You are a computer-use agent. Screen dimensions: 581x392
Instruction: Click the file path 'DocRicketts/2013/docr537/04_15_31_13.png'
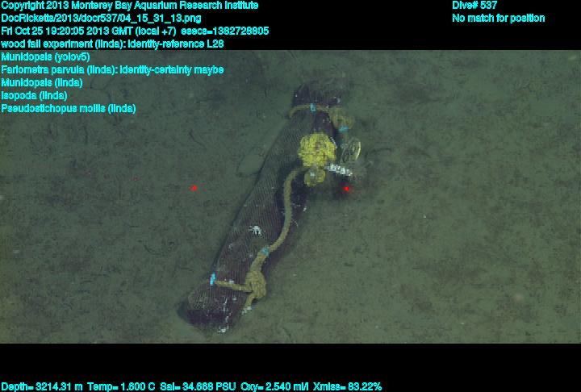(101, 19)
